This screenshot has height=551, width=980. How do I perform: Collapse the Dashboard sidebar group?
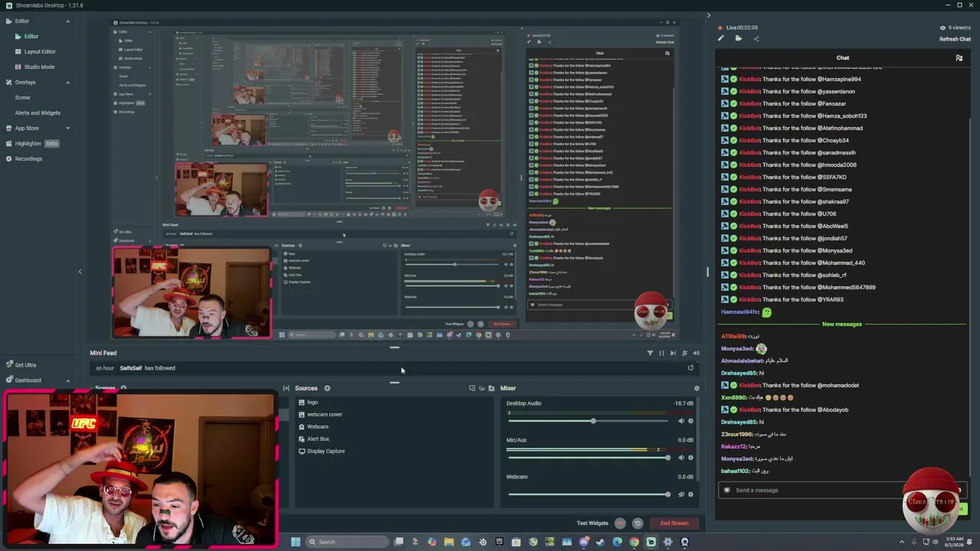[67, 380]
